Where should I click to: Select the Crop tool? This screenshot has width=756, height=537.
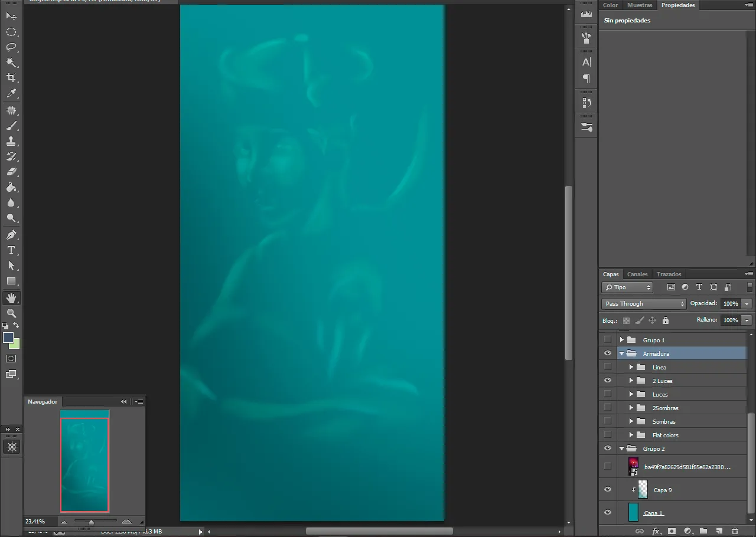[11, 78]
